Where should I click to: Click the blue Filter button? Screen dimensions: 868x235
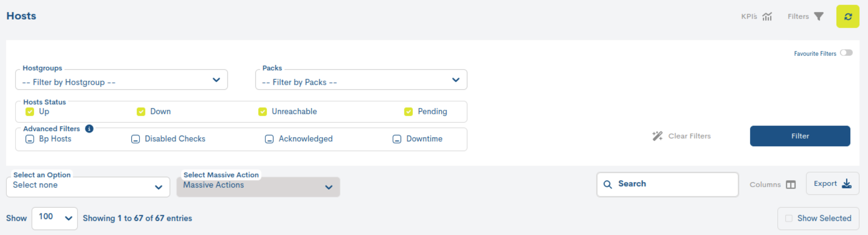point(800,136)
